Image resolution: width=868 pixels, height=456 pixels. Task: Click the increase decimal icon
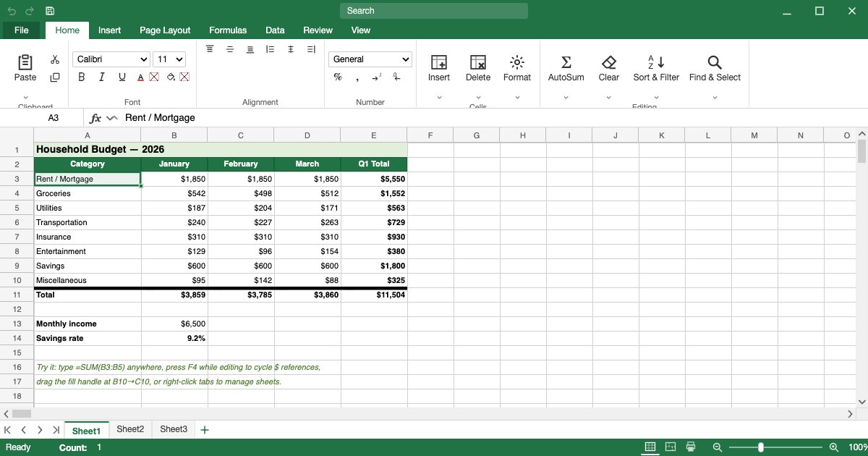pyautogui.click(x=377, y=77)
